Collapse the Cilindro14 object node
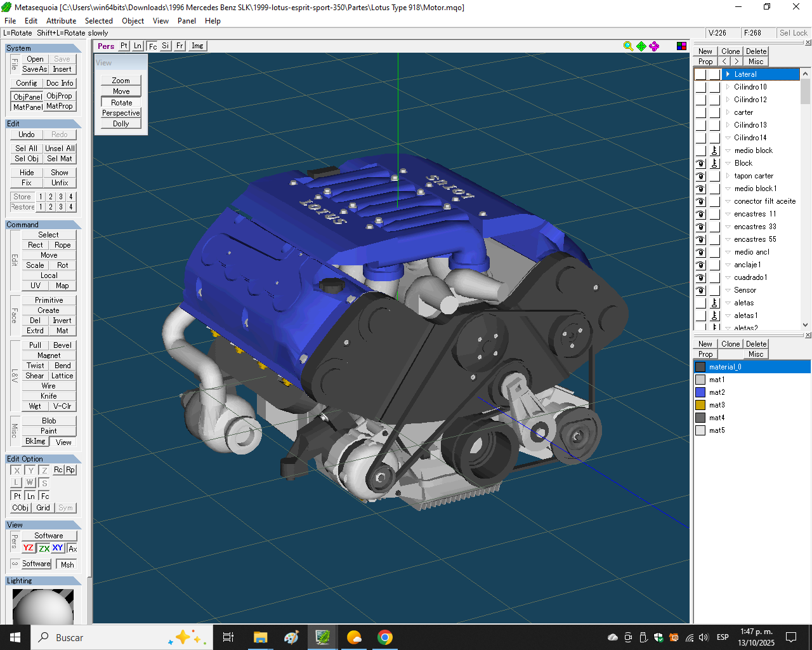Viewport: 812px width, 650px height. click(728, 138)
